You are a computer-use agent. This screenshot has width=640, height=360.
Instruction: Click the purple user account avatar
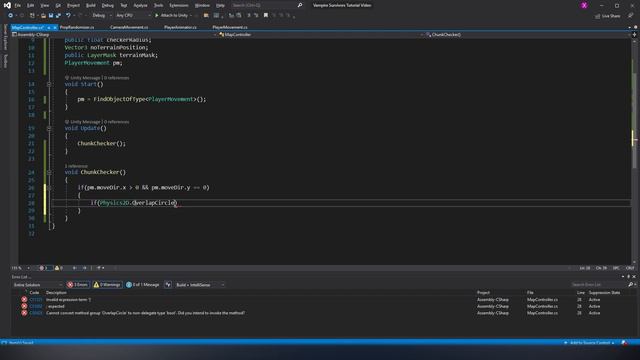(584, 5)
